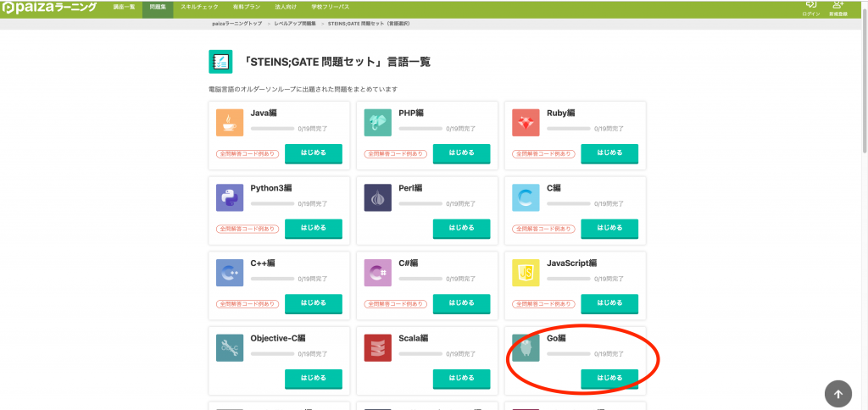Image resolution: width=868 pixels, height=410 pixels.
Task: Click the 全問解答コード例あり badge on PHP編
Action: [x=395, y=154]
